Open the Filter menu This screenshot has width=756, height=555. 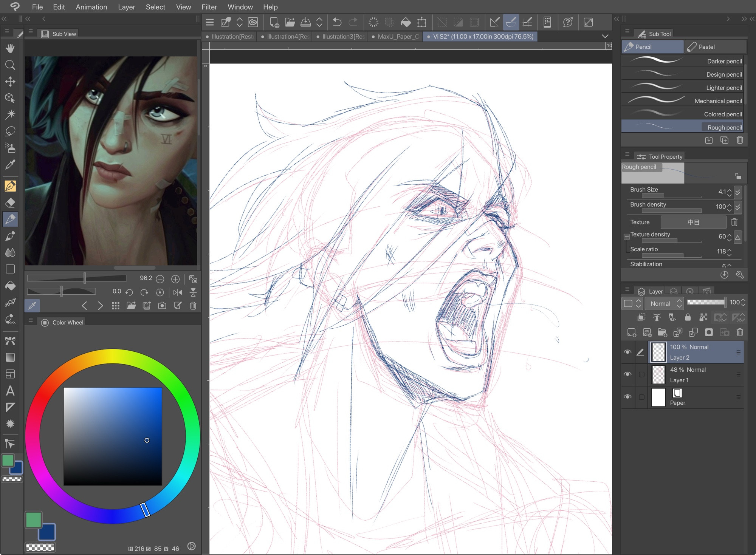pos(209,7)
